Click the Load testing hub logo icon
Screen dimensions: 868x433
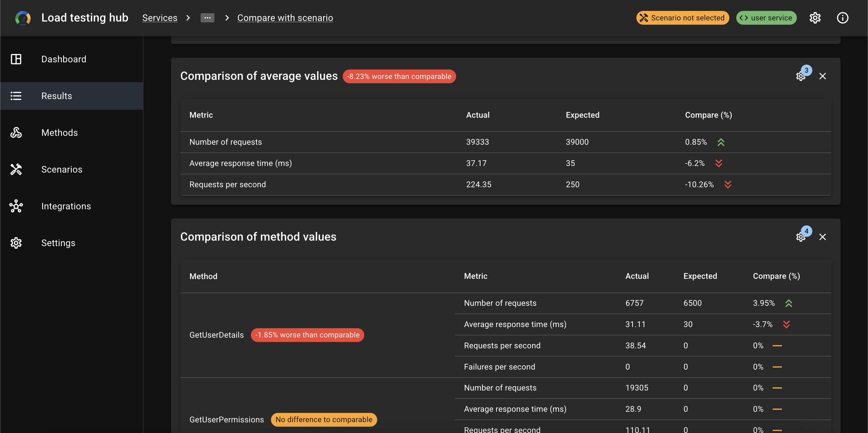tap(23, 18)
